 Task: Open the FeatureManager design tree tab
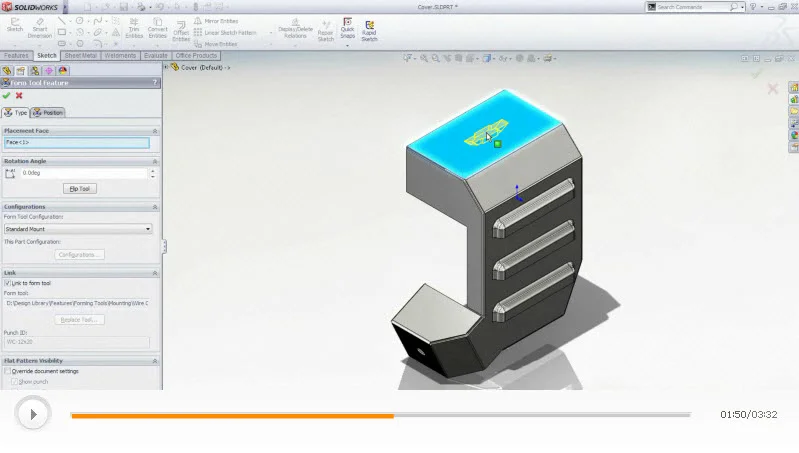point(7,71)
